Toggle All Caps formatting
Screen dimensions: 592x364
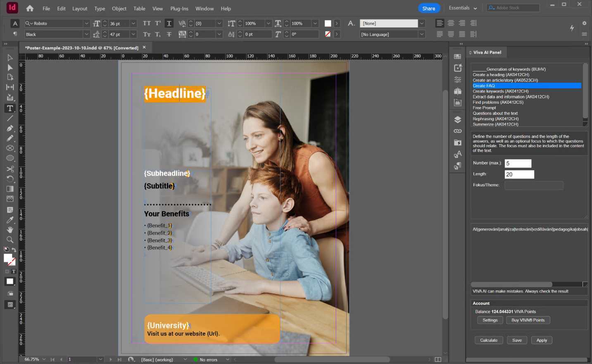147,24
